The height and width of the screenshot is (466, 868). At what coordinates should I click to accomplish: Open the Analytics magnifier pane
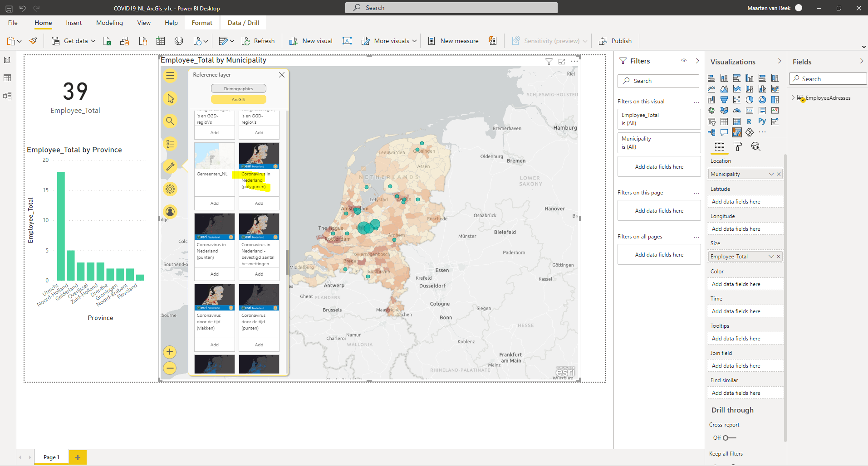pyautogui.click(x=755, y=146)
